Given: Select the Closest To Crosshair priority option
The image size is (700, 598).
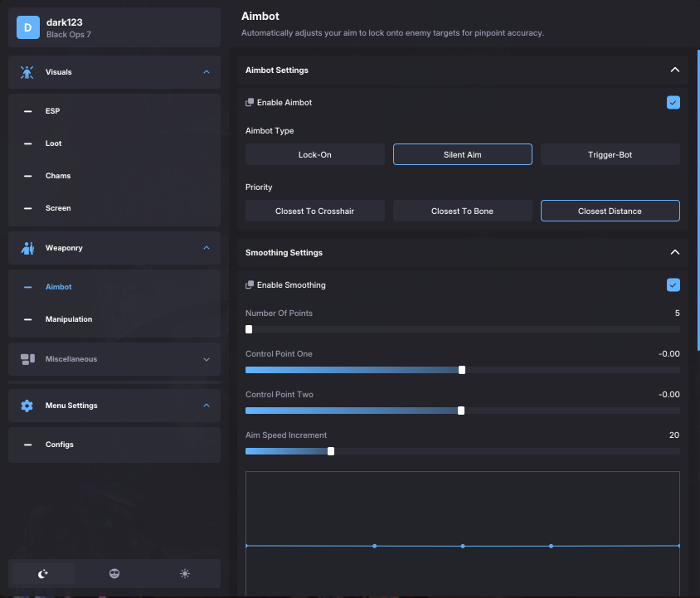Looking at the screenshot, I should click(314, 211).
